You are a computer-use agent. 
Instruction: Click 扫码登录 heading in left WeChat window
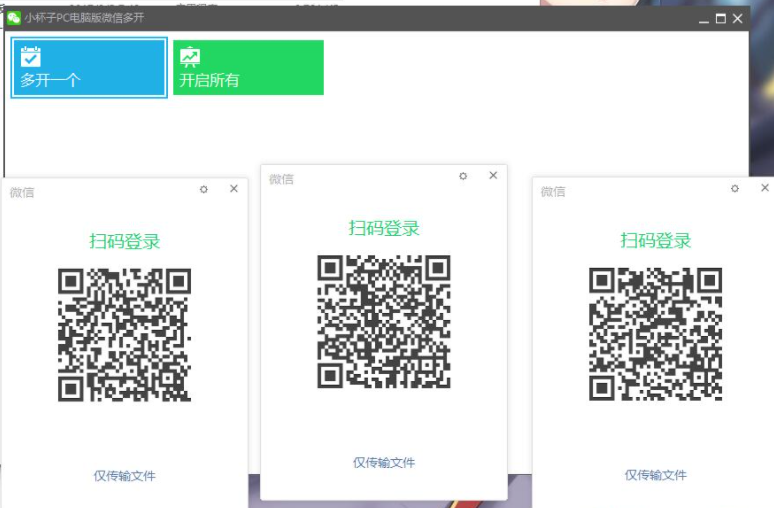124,241
